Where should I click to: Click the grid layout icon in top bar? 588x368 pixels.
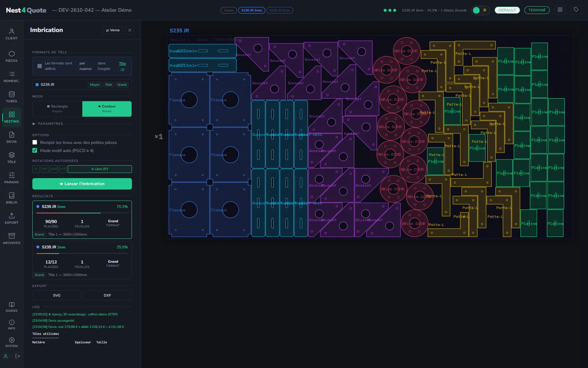tap(560, 10)
